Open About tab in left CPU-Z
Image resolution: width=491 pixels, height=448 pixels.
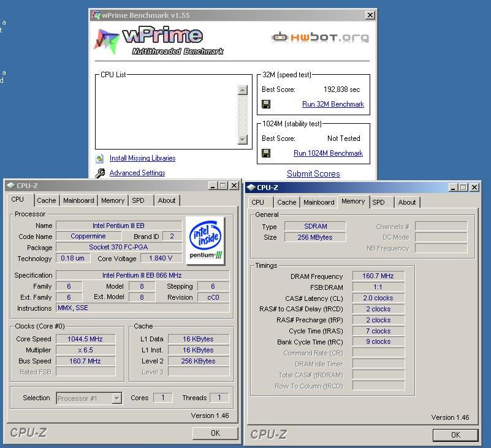(x=167, y=200)
